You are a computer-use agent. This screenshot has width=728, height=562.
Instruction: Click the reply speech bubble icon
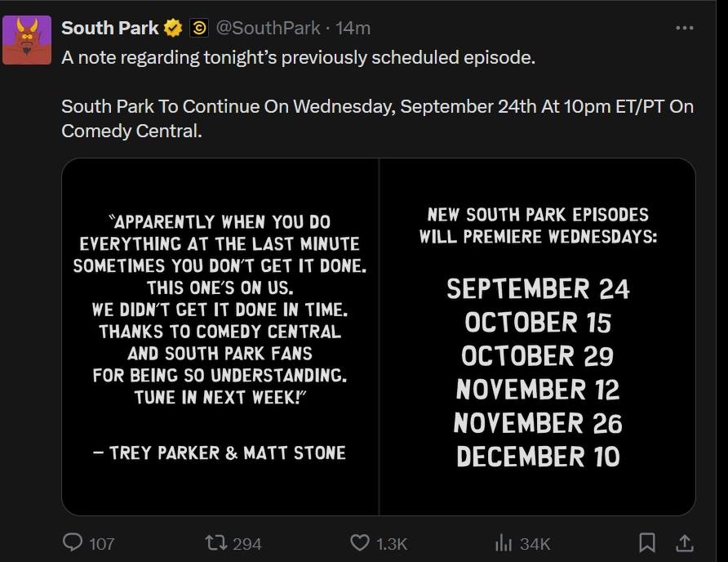[x=73, y=542]
